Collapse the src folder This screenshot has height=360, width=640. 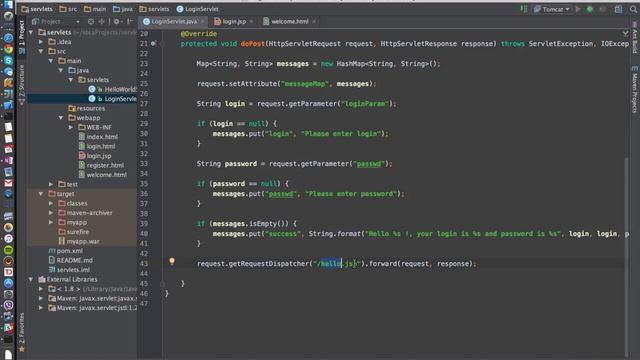tap(41, 51)
